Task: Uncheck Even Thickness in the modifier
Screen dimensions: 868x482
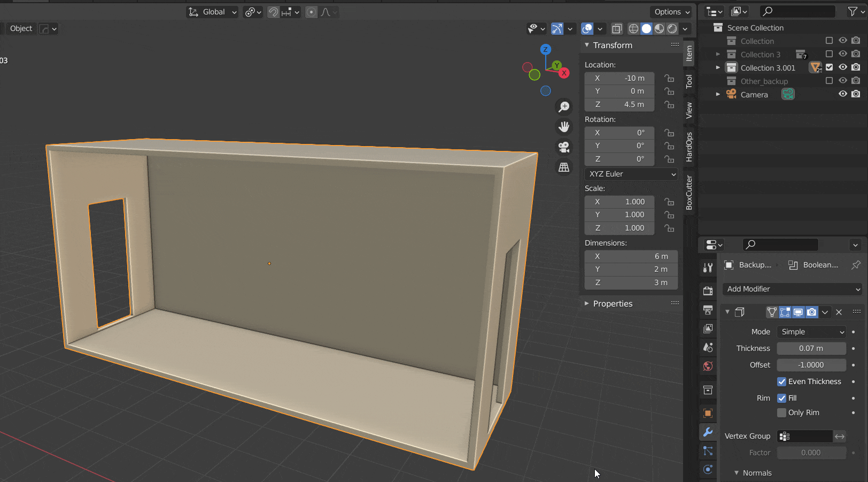Action: point(781,381)
